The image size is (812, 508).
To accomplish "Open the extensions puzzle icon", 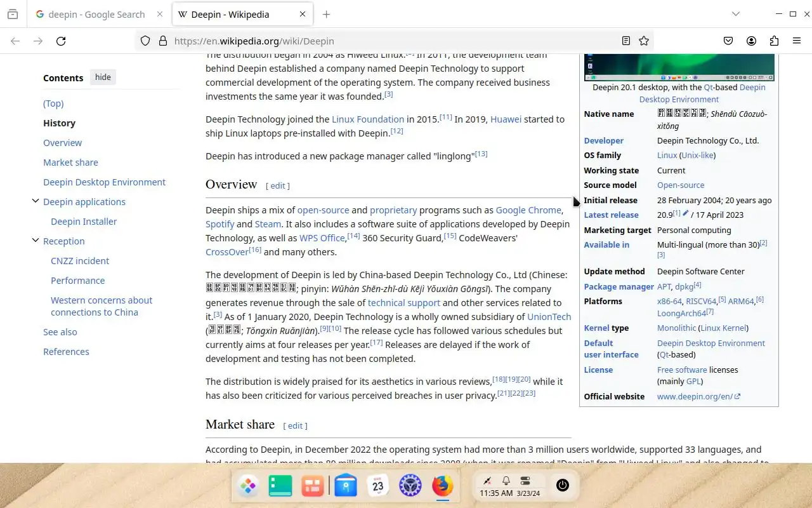I will tap(774, 41).
